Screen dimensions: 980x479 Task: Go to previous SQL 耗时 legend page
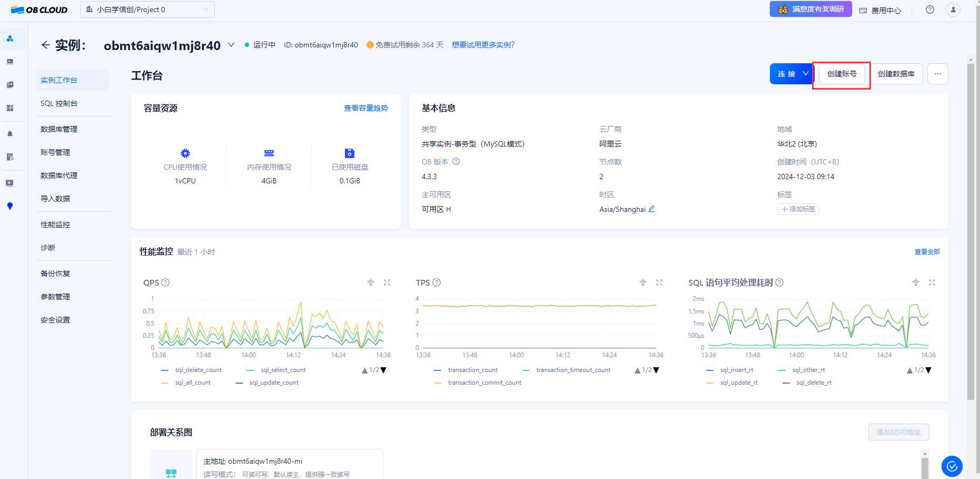point(910,370)
